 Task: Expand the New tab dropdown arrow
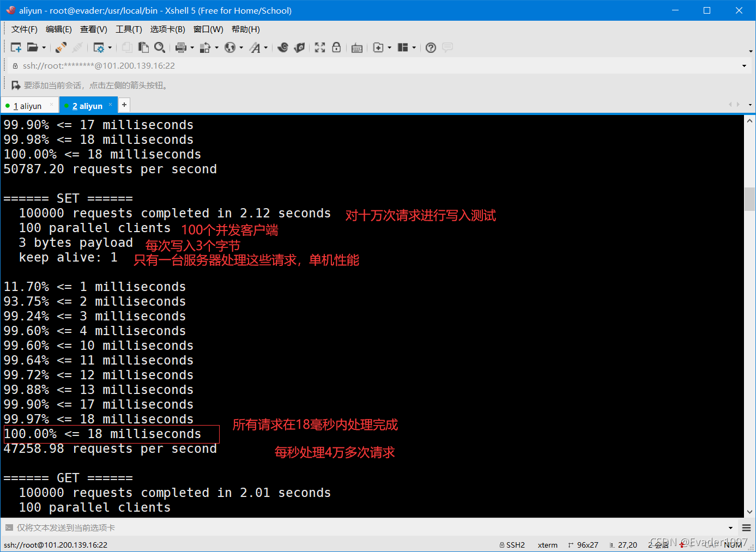point(389,47)
